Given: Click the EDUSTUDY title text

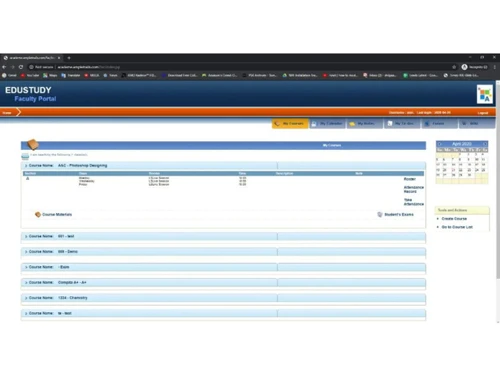Looking at the screenshot, I should coord(28,90).
